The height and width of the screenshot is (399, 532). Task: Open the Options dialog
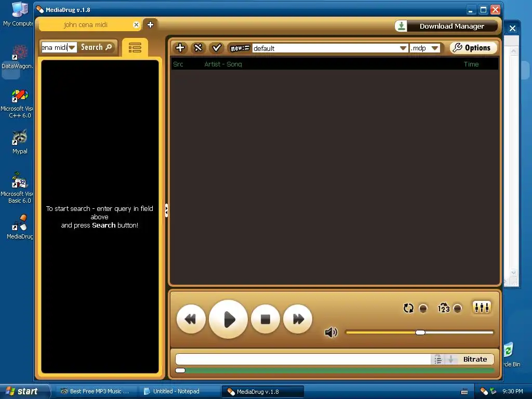(473, 48)
